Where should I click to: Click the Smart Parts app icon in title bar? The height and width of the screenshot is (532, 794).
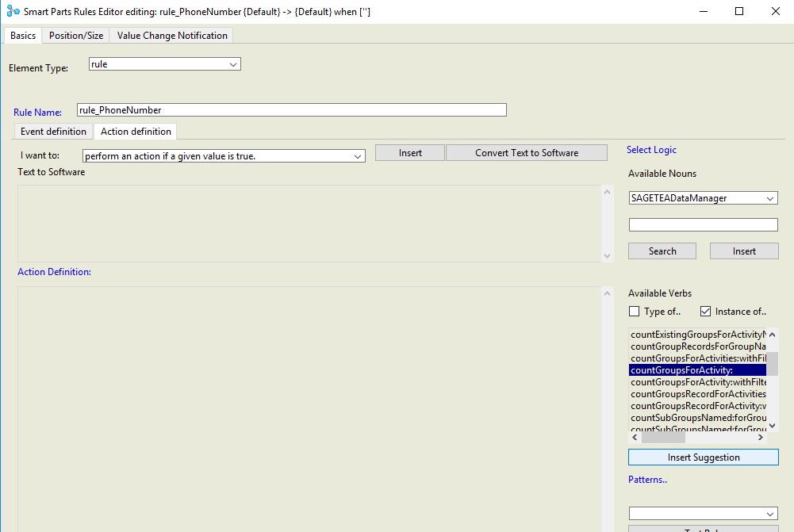pyautogui.click(x=13, y=10)
